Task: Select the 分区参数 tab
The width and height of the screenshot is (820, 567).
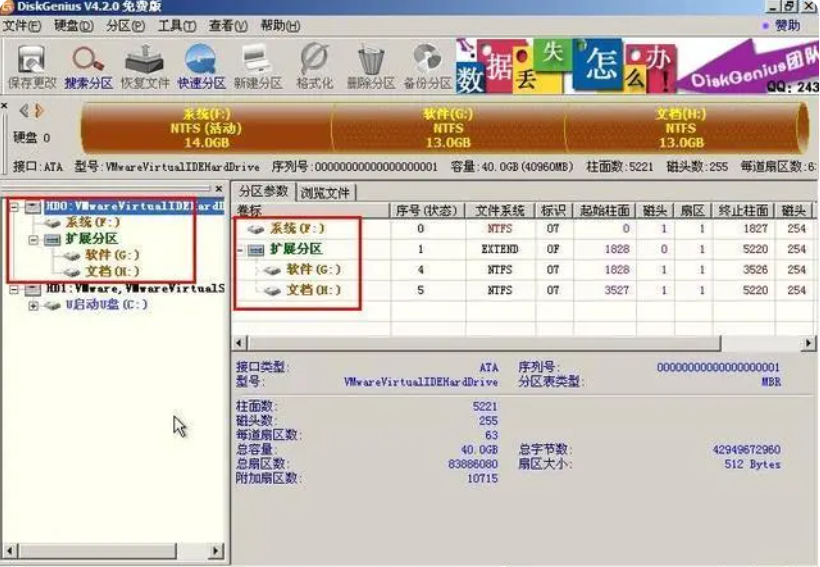Action: tap(264, 191)
